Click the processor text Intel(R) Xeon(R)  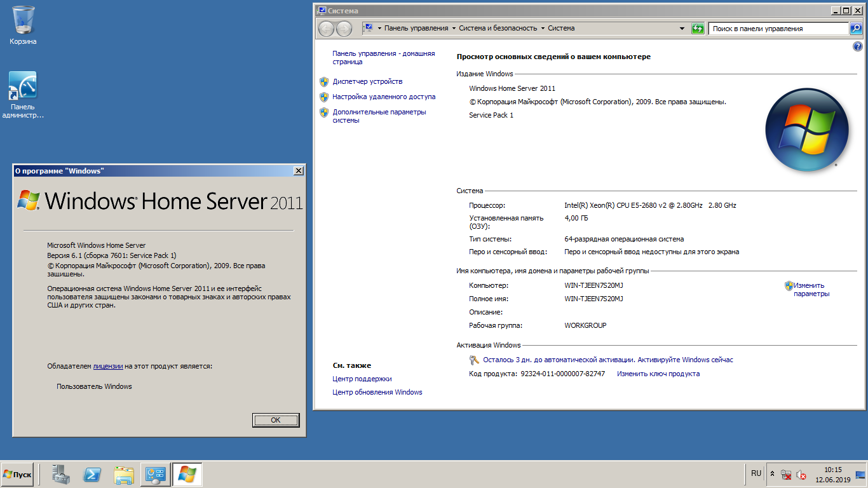tap(650, 205)
